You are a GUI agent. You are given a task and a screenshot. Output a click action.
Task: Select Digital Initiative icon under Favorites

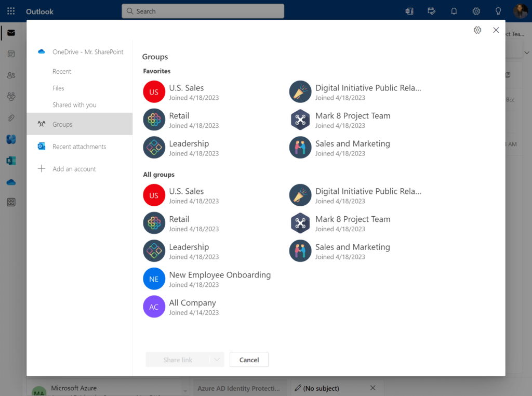click(x=300, y=91)
